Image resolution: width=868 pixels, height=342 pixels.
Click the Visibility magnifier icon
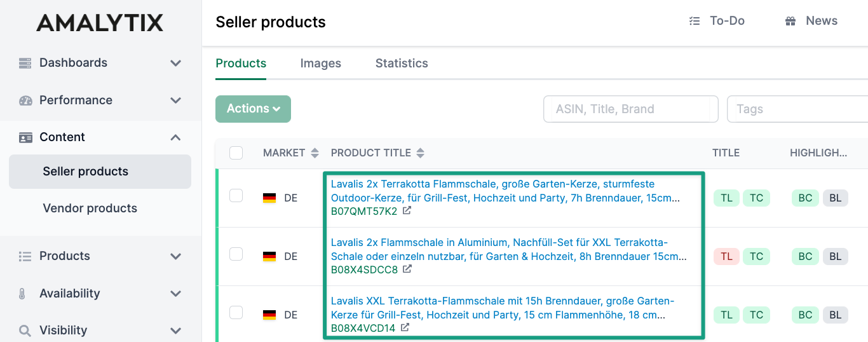25,331
